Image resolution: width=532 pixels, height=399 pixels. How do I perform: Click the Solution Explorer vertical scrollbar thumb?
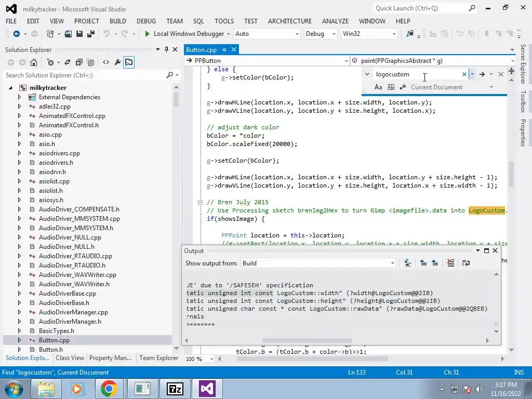[176, 99]
